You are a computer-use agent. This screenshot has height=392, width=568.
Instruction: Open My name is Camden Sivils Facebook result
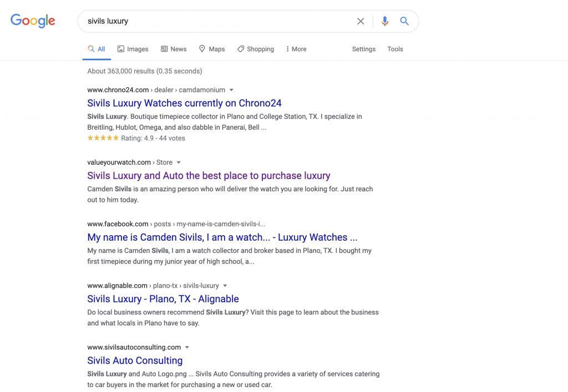pos(222,237)
